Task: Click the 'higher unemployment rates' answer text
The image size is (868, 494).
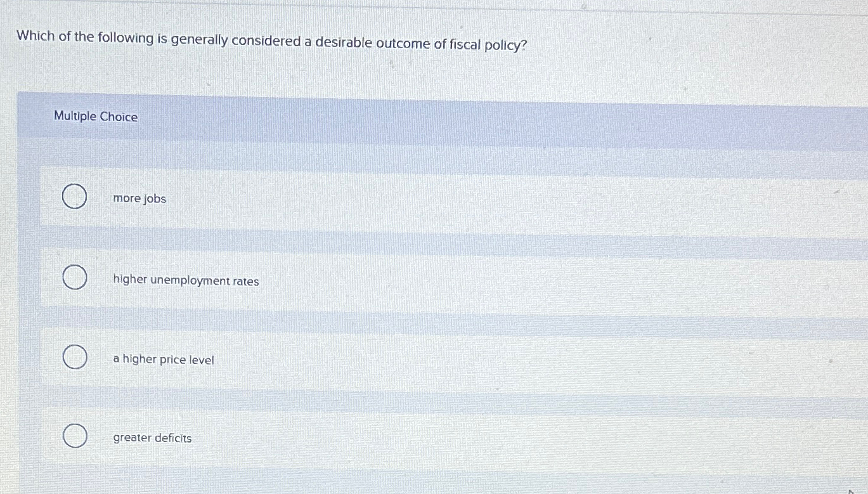Action: [185, 280]
